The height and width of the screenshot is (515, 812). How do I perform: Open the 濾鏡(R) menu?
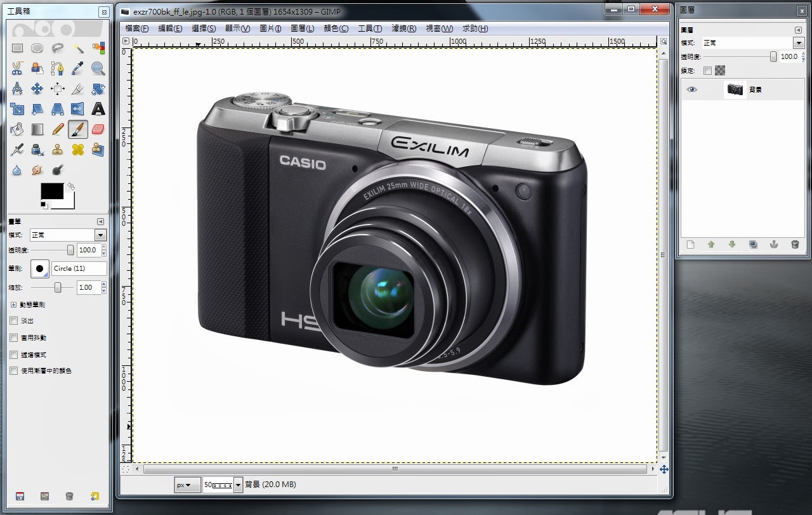tap(404, 29)
